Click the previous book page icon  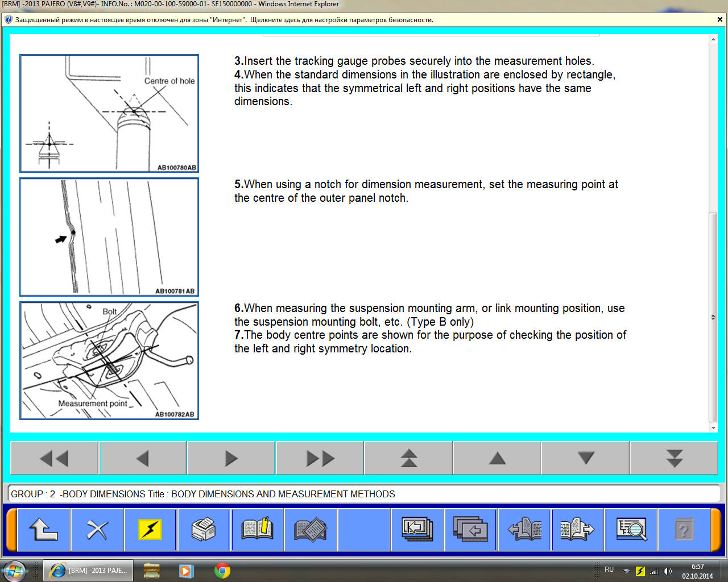click(x=524, y=530)
